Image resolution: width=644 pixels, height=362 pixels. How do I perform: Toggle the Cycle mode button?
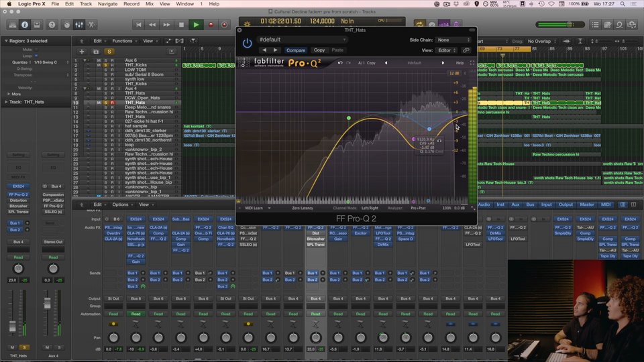[419, 25]
